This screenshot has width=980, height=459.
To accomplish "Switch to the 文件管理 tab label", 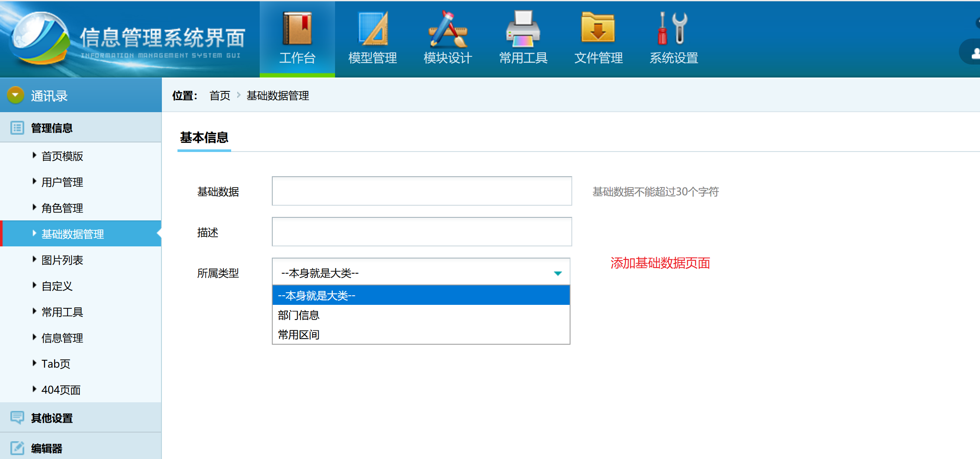I will point(599,58).
